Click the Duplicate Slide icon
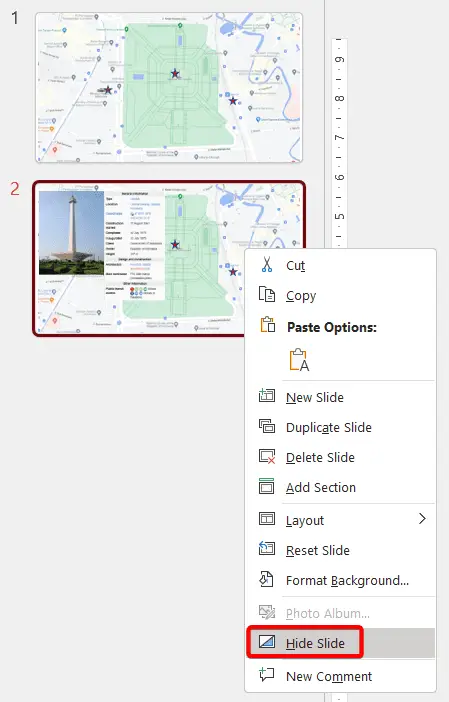This screenshot has height=702, width=449. pos(267,426)
